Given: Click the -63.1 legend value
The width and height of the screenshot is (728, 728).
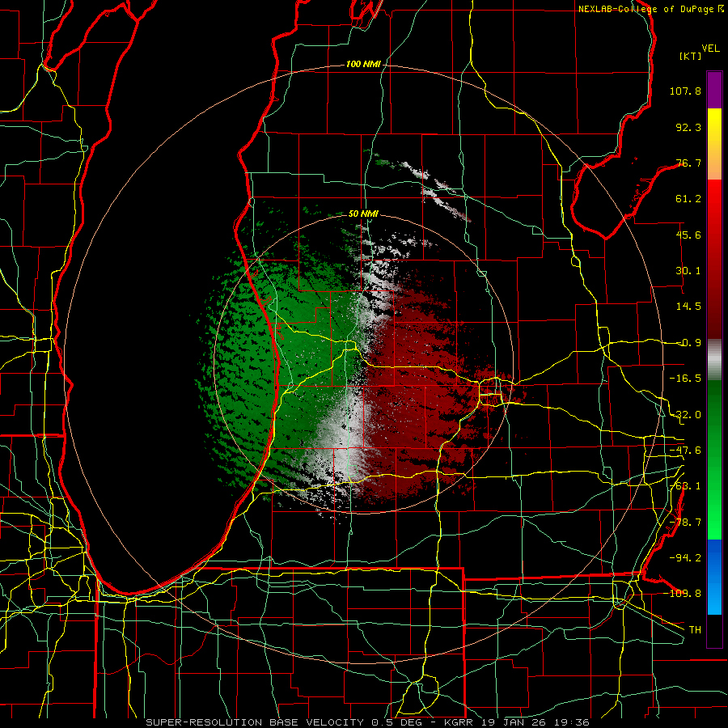Looking at the screenshot, I should [685, 486].
